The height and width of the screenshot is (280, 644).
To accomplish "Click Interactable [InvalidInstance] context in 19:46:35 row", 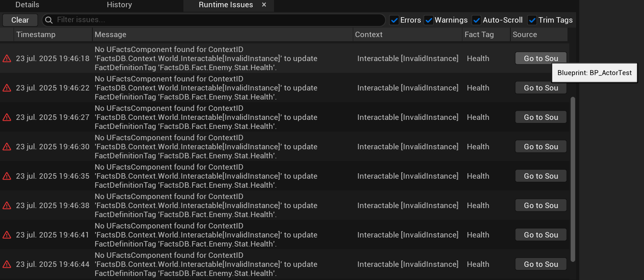I will pos(408,176).
